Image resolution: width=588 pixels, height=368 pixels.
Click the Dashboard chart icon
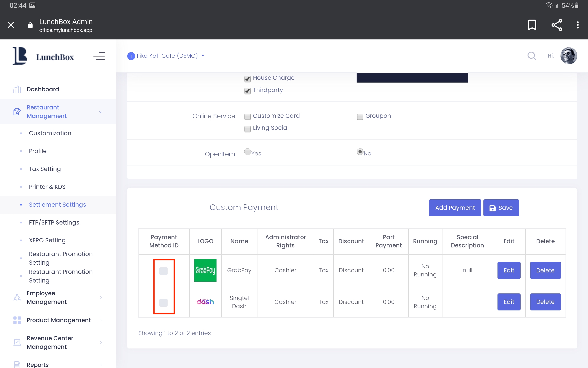[x=17, y=89]
